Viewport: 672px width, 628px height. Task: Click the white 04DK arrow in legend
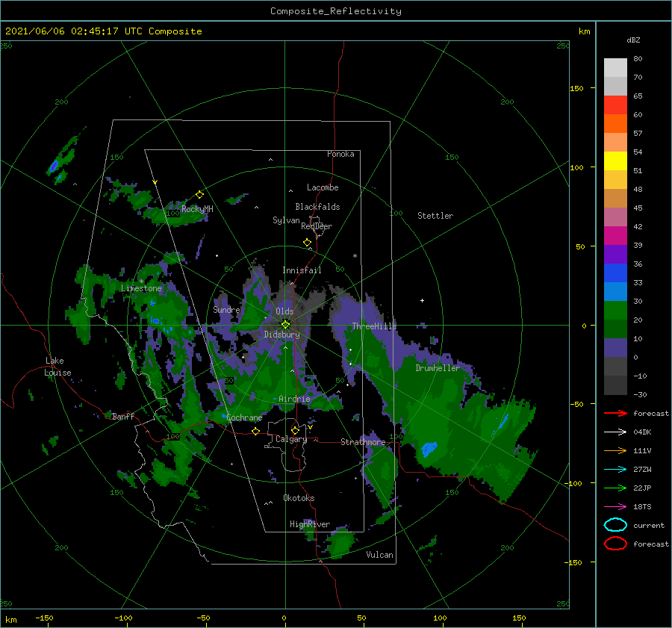pyautogui.click(x=615, y=432)
